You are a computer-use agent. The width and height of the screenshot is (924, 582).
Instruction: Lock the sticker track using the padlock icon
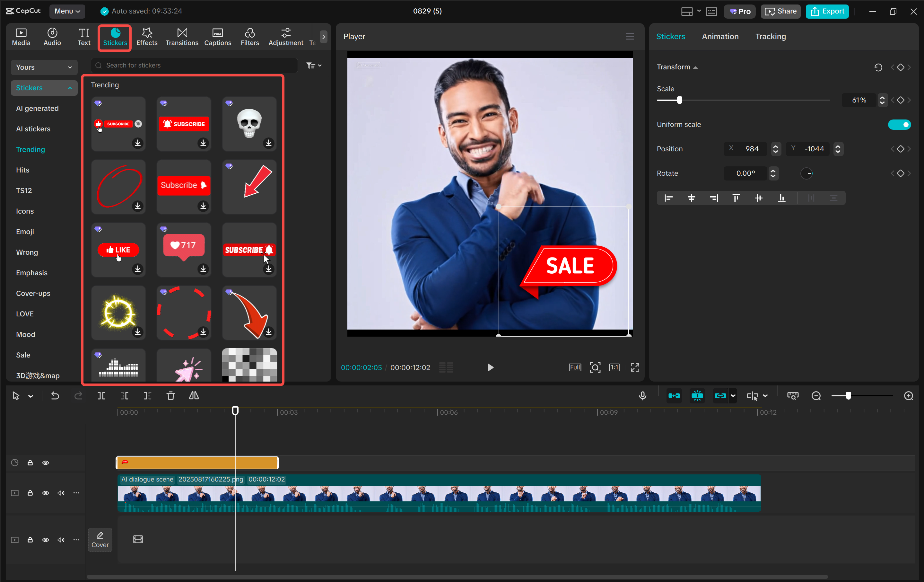click(30, 463)
